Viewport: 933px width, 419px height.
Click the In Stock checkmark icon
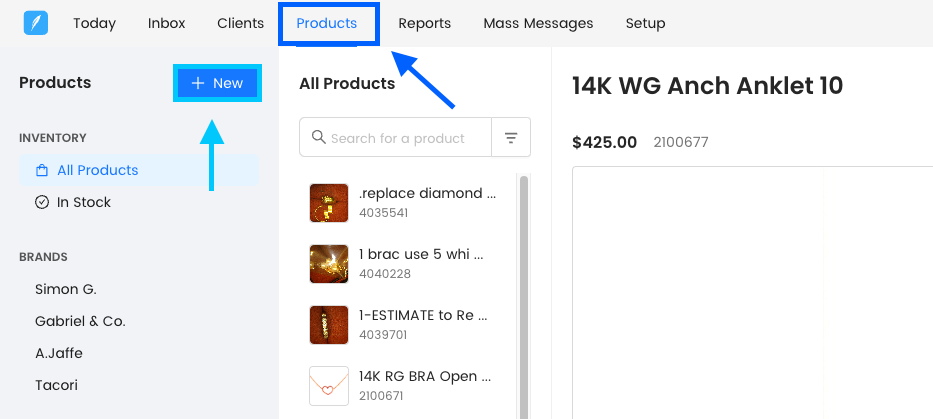coord(42,202)
